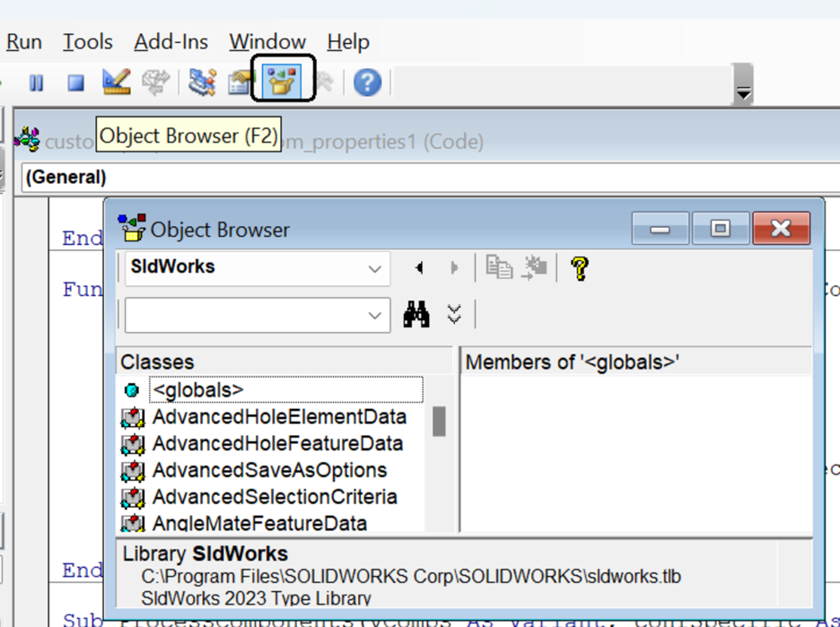The image size is (840, 627).
Task: Select AdvancedHoleFeatureData class
Action: click(x=277, y=443)
